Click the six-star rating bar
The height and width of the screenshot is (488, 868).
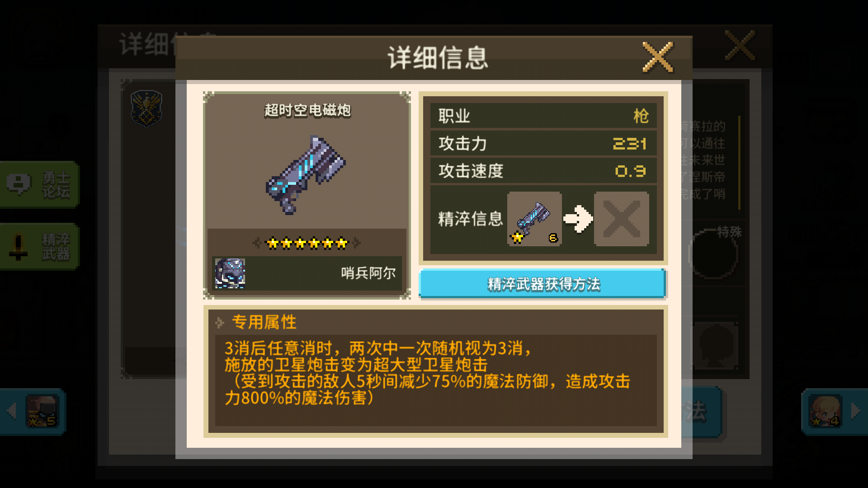(x=307, y=243)
